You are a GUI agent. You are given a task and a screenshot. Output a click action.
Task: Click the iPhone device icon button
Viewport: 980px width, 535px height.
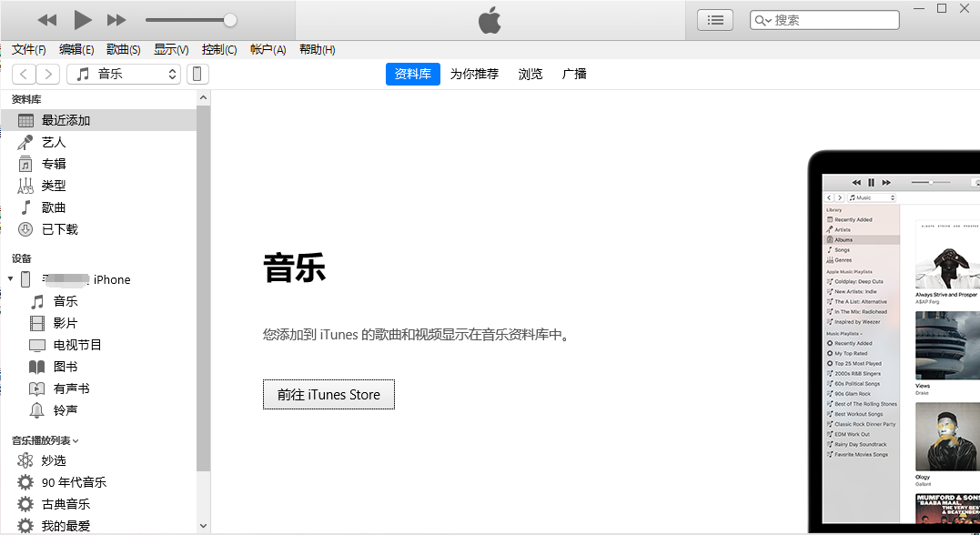click(197, 74)
